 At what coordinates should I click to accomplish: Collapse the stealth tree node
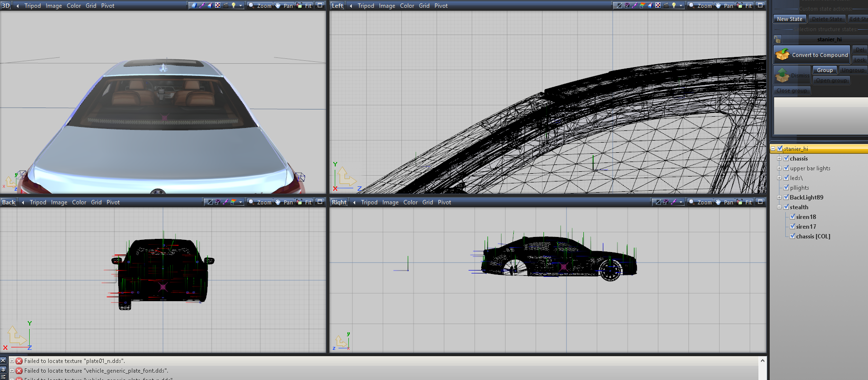(x=779, y=207)
